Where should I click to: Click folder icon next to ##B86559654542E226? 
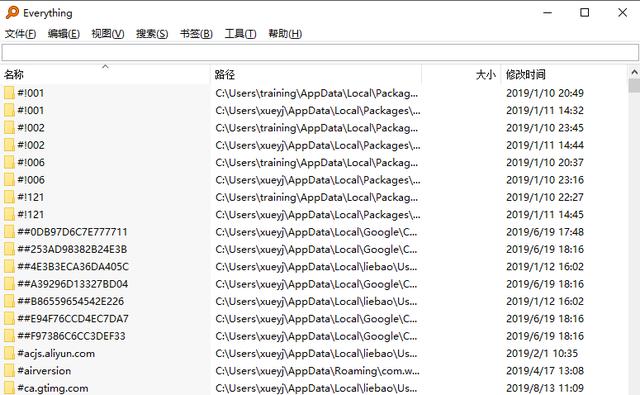9,301
